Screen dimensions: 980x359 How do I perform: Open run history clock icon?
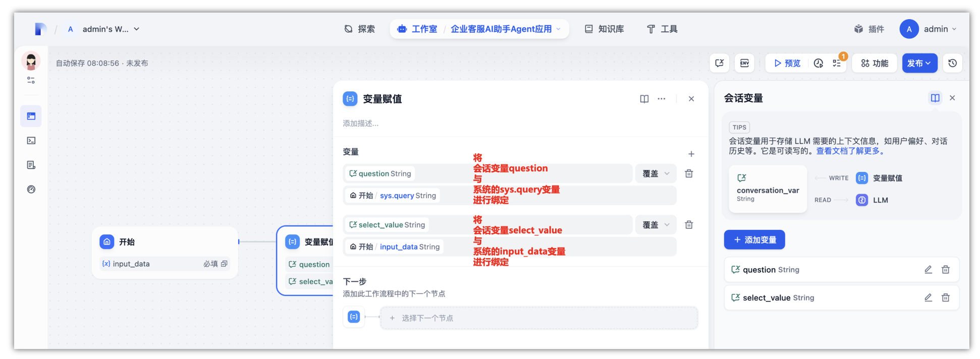coord(819,63)
